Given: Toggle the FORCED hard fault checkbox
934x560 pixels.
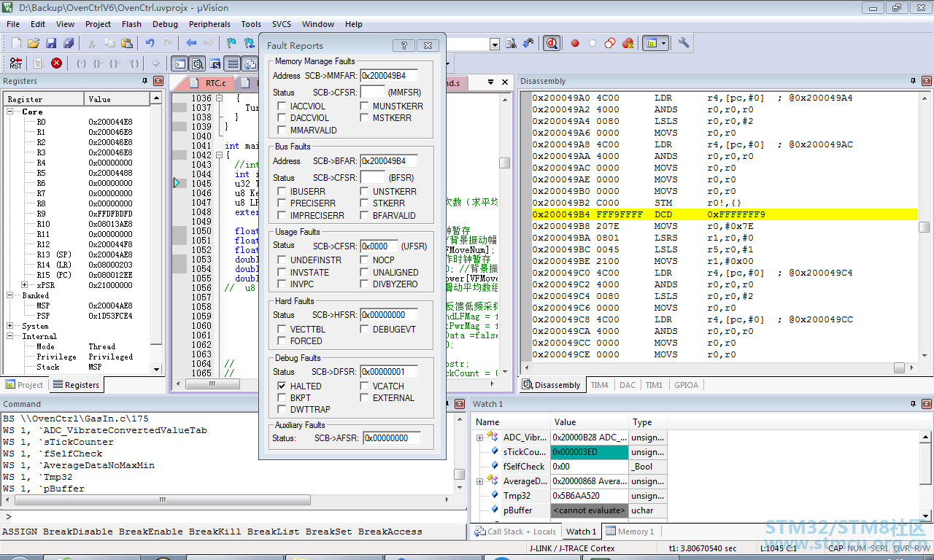Looking at the screenshot, I should 282,341.
